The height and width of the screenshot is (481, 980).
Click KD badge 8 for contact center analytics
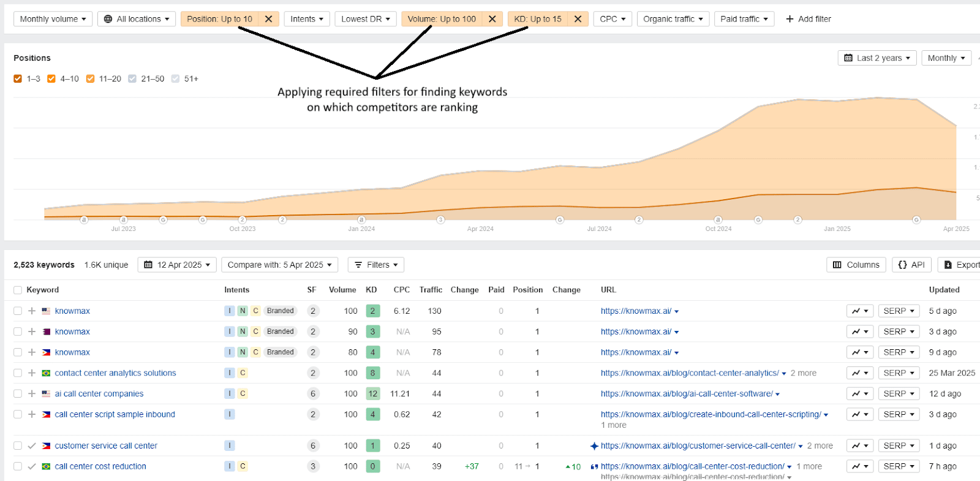(372, 373)
